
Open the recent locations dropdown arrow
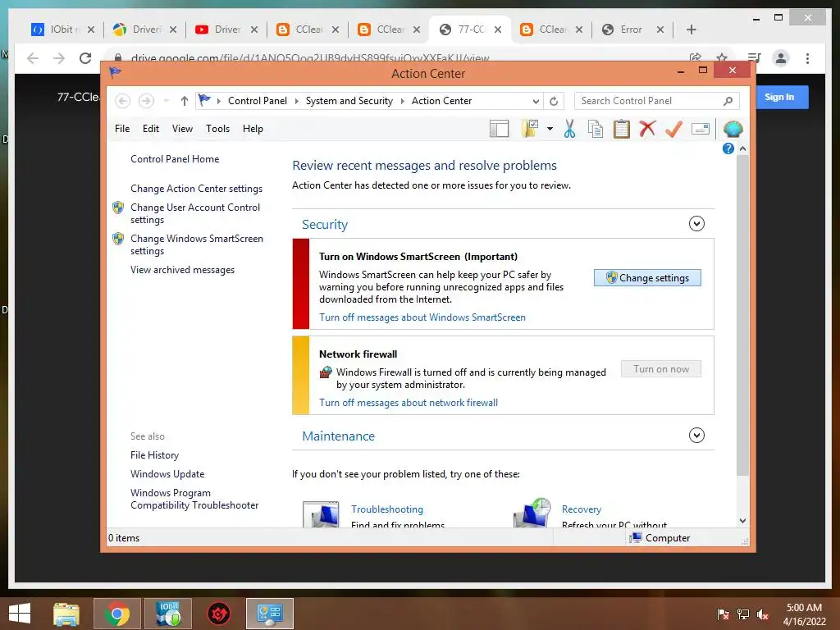point(166,101)
